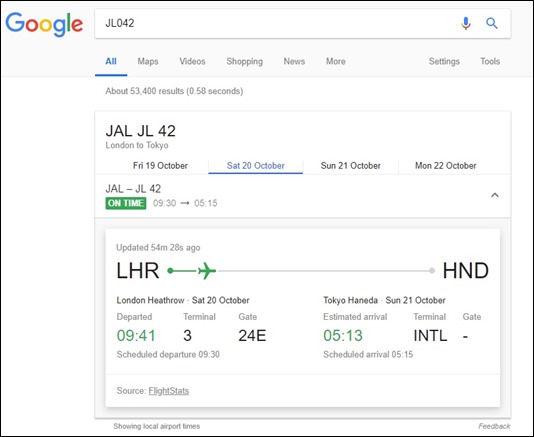Screen dimensions: 534x437
Task: Click arrival terminal value INTL
Action: 430,335
